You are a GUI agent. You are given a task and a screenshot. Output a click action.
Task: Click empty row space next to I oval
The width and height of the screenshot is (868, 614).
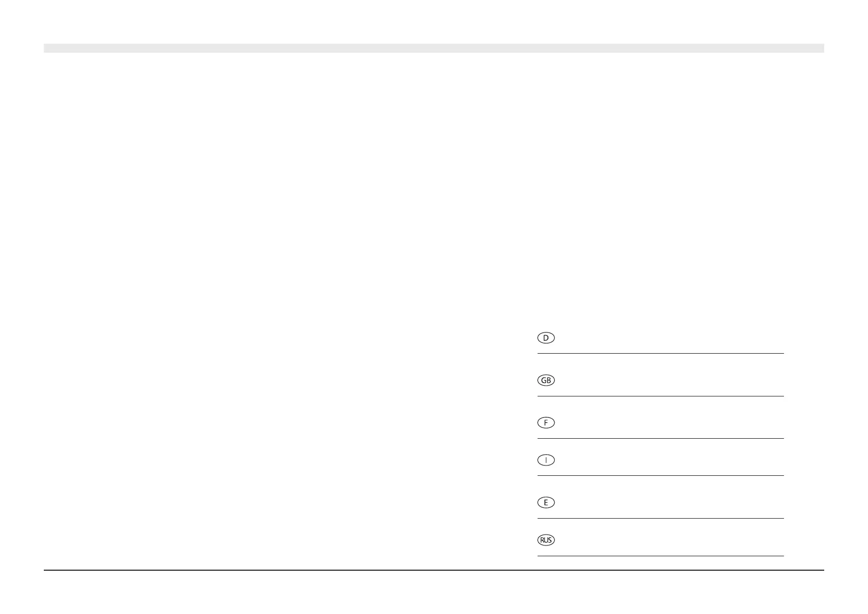tap(670, 460)
